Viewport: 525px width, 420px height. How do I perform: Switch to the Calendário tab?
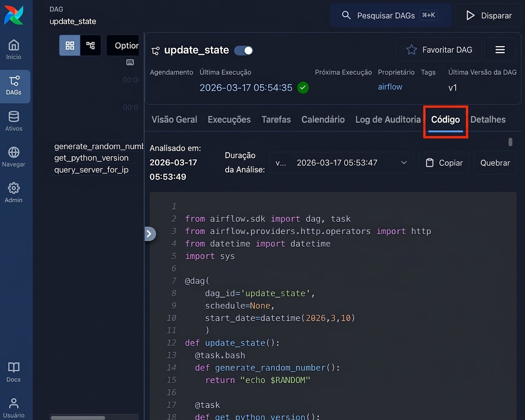(x=323, y=119)
